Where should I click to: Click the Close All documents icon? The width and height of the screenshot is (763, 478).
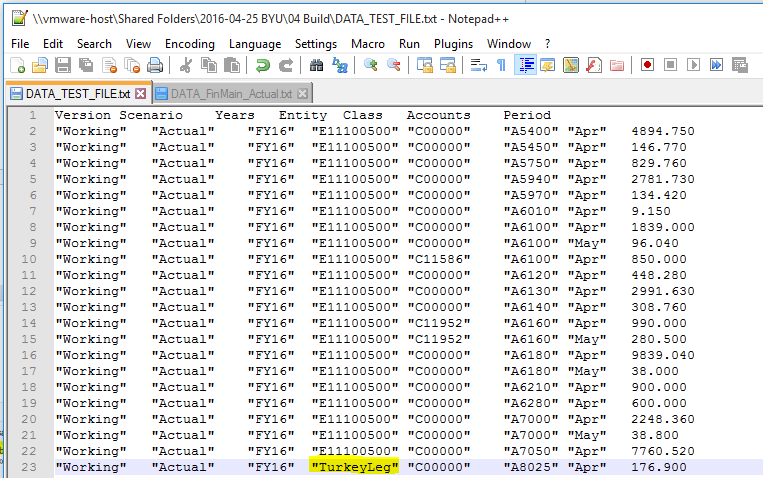click(x=132, y=65)
